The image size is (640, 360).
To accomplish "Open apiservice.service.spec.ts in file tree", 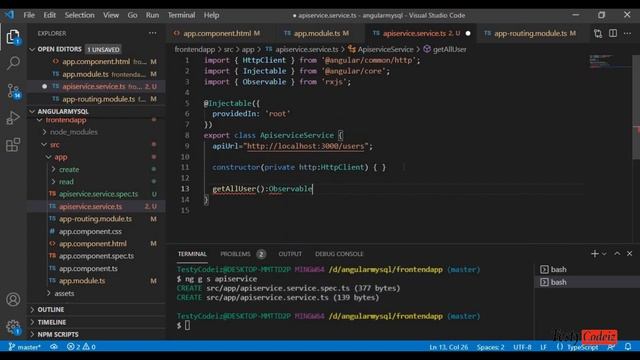I will 98,194.
